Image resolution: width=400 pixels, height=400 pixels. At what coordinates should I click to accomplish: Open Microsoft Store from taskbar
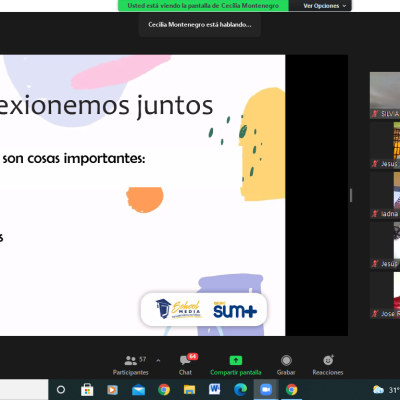[87, 389]
